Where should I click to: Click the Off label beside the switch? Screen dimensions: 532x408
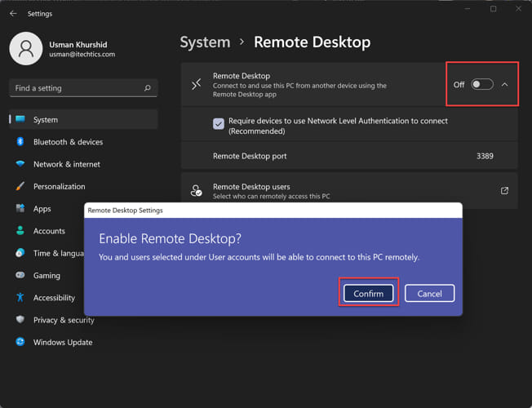(x=459, y=85)
